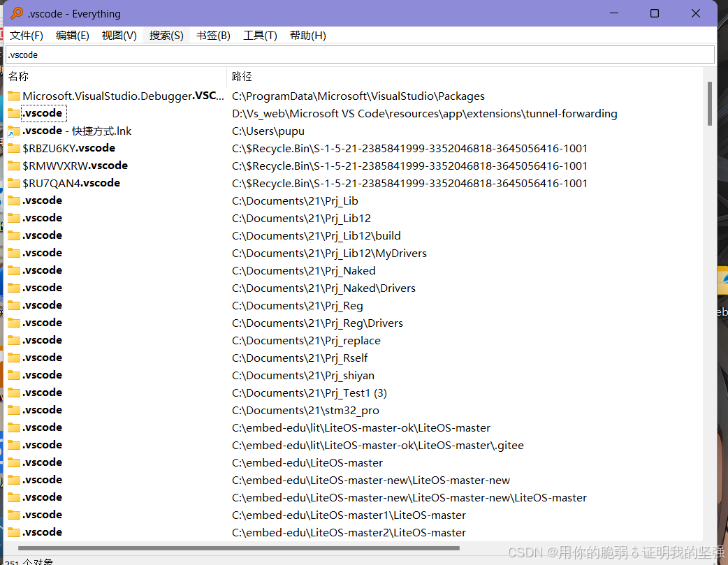The width and height of the screenshot is (728, 565).
Task: Click folder icon for .vscode in Prj_replace
Action: (14, 340)
